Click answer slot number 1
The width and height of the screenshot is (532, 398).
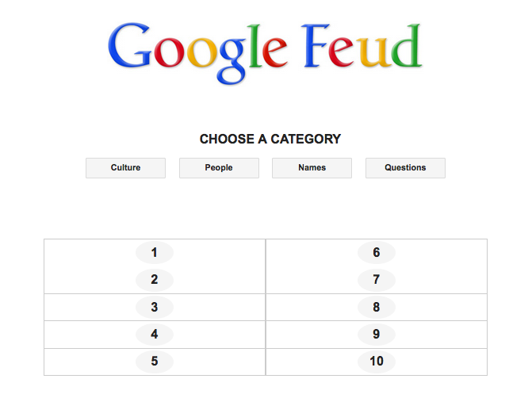point(155,253)
